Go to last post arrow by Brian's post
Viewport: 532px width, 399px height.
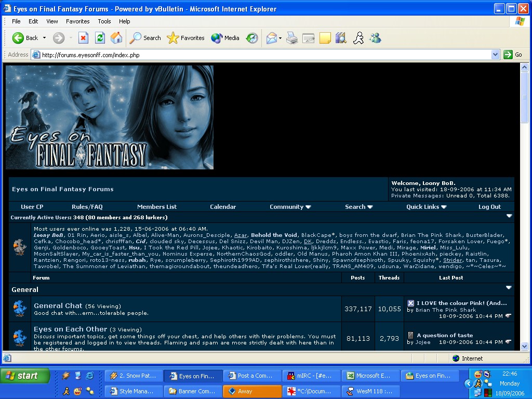[508, 316]
